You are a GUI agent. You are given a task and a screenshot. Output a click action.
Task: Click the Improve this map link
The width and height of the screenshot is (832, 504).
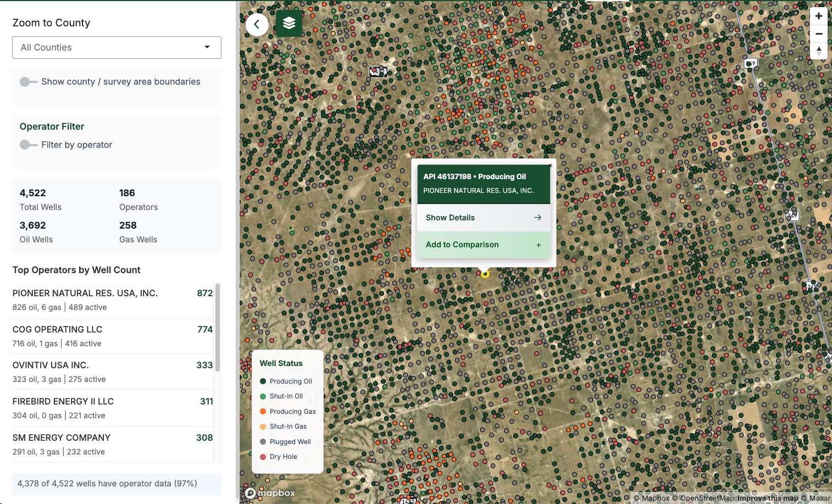tap(768, 498)
